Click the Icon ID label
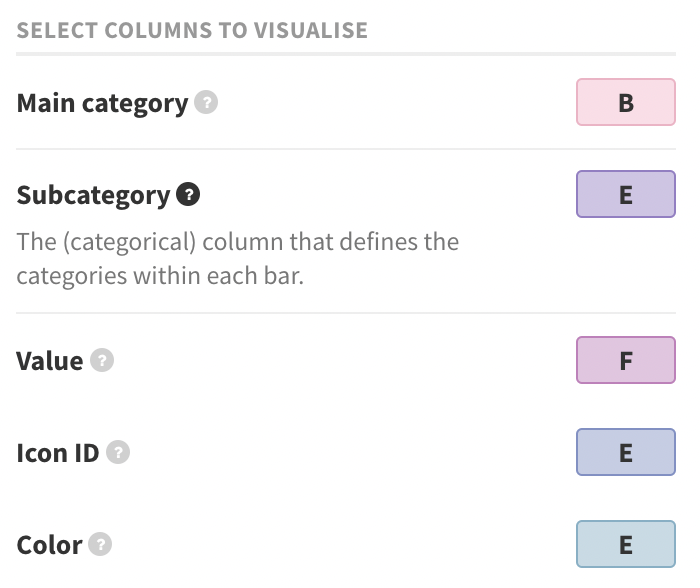Image resolution: width=700 pixels, height=588 pixels. click(x=58, y=453)
